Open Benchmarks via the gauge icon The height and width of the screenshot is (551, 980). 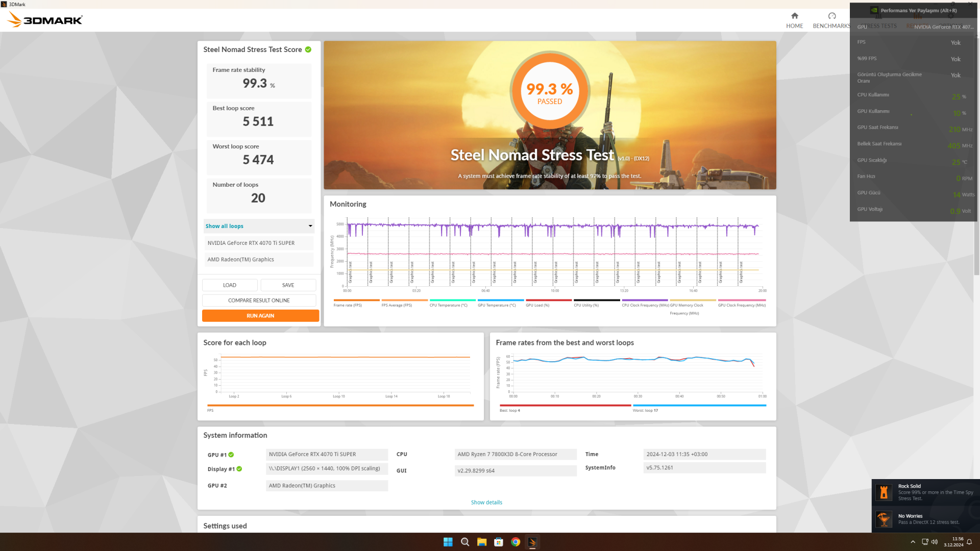pos(832,16)
